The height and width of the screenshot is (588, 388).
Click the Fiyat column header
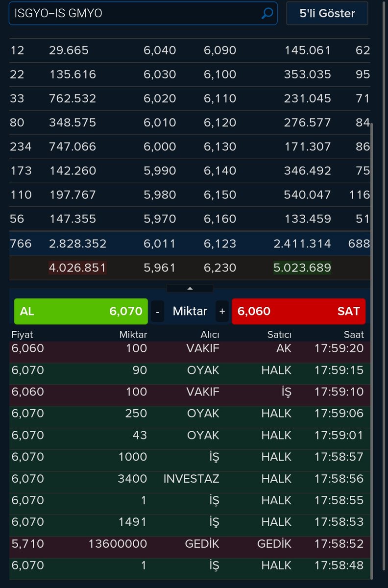[22, 335]
